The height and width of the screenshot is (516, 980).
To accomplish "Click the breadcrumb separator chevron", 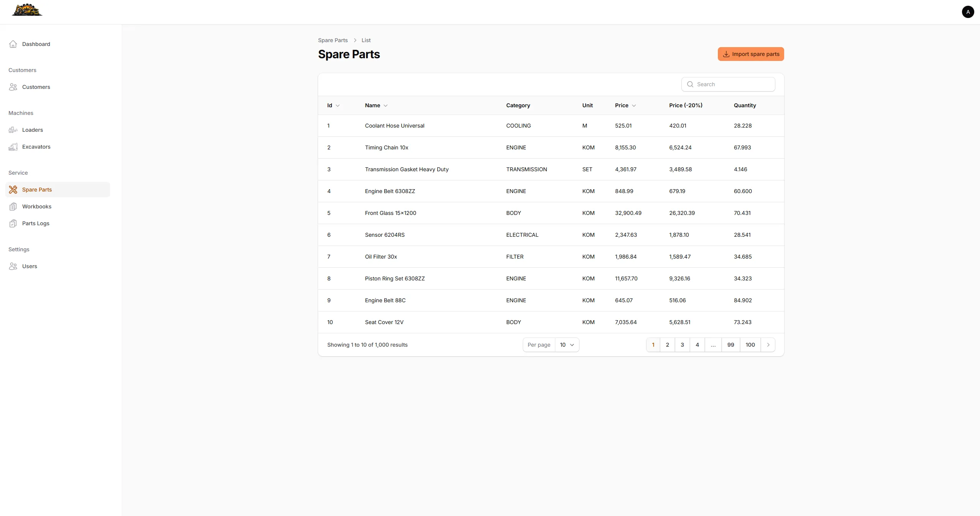I will (x=355, y=40).
